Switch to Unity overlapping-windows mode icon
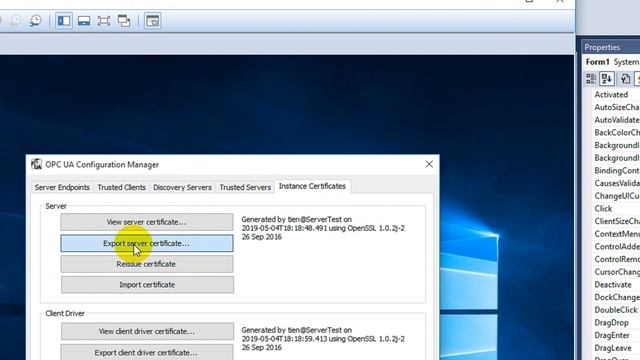640x360 pixels. coord(124,20)
